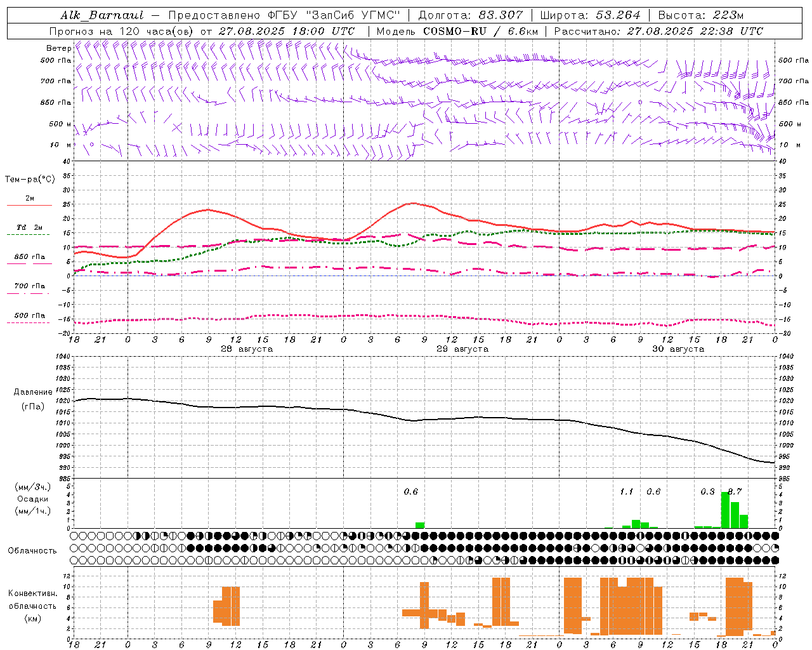
Task: Click the Высота: 223м elevation value
Action: click(700, 15)
